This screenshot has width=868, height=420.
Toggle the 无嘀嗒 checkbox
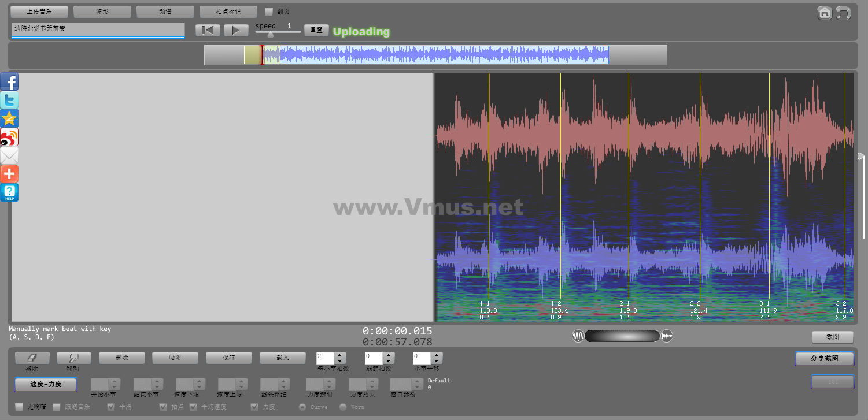19,407
